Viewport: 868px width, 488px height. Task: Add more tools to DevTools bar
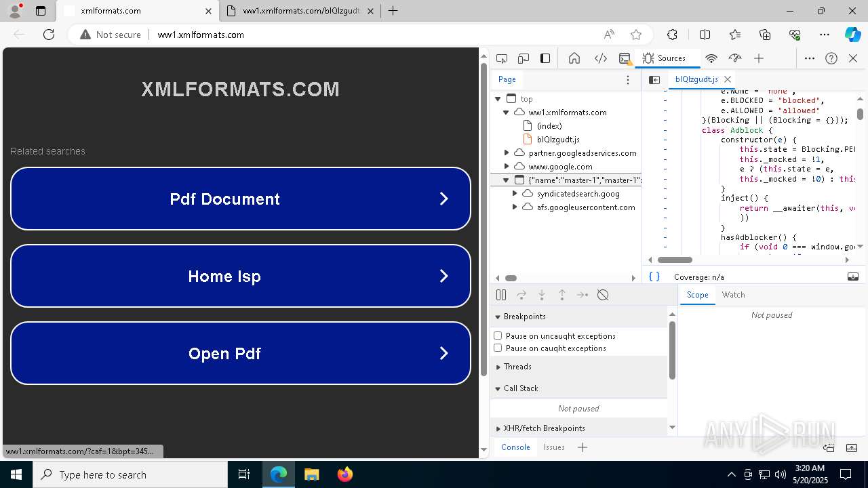(x=759, y=58)
